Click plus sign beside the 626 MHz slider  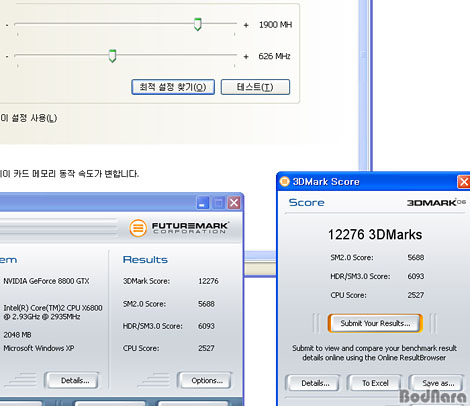tap(246, 57)
